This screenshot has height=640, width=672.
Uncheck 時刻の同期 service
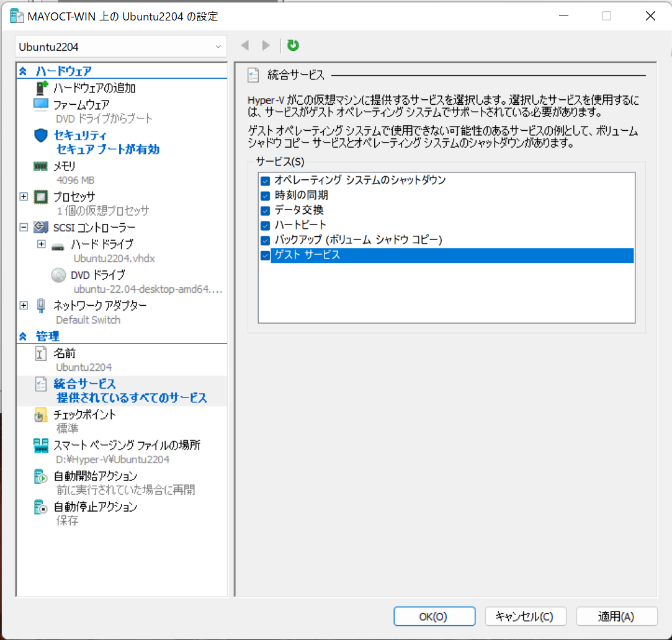(x=266, y=195)
